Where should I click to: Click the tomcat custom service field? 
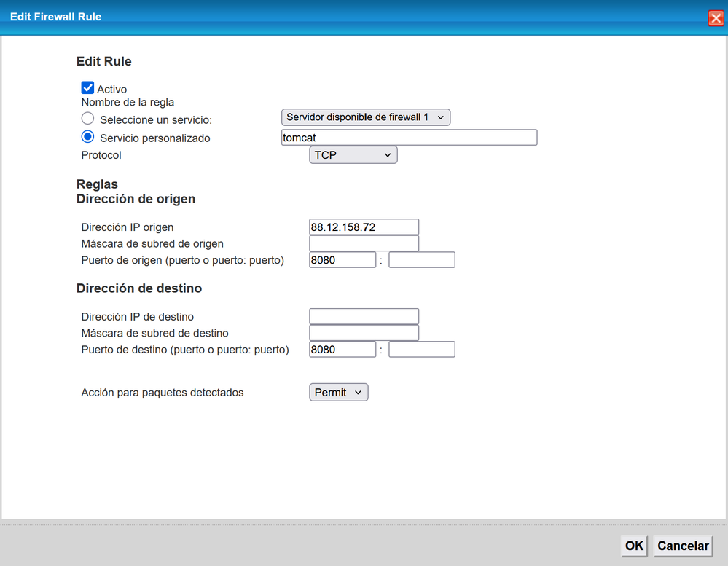pos(408,137)
